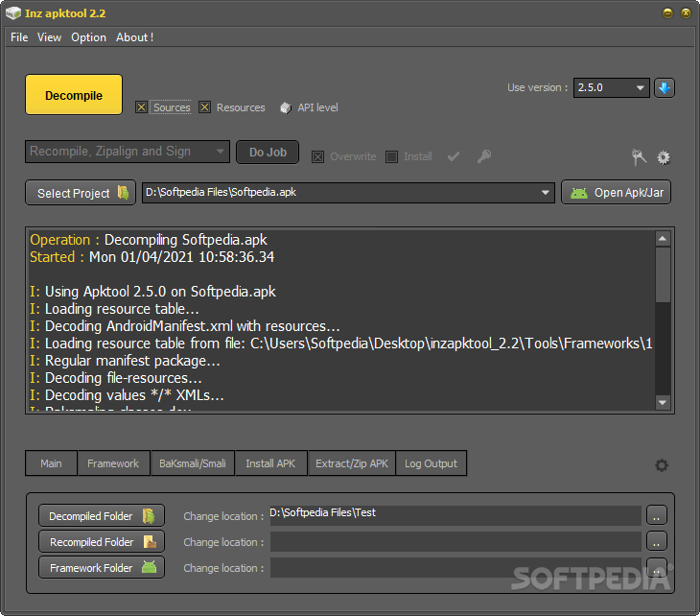Image resolution: width=700 pixels, height=616 pixels.
Task: Click the Do Job button
Action: [x=268, y=153]
